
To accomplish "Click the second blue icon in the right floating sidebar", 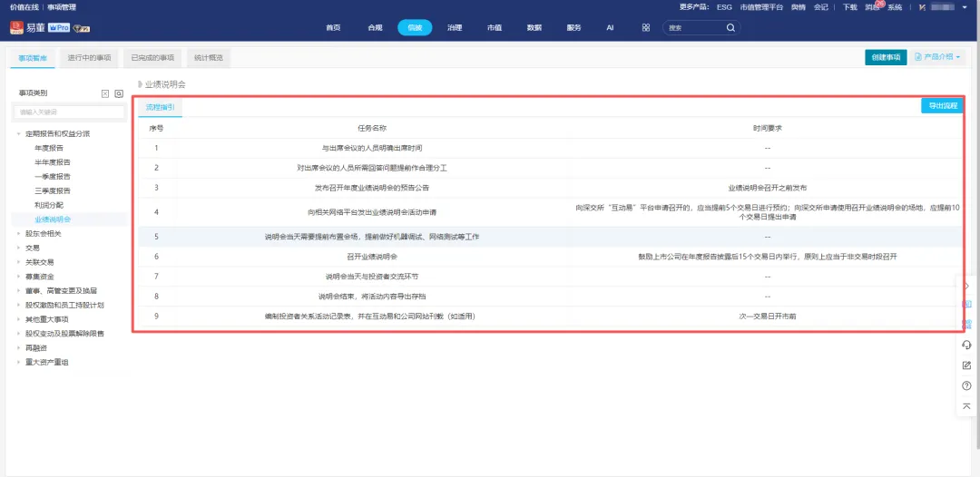I will coord(967,324).
